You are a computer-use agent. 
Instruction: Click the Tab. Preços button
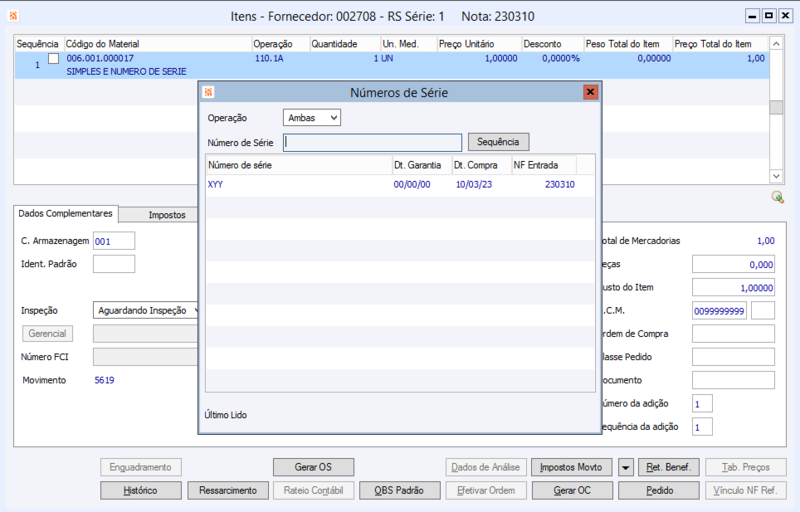tap(745, 467)
